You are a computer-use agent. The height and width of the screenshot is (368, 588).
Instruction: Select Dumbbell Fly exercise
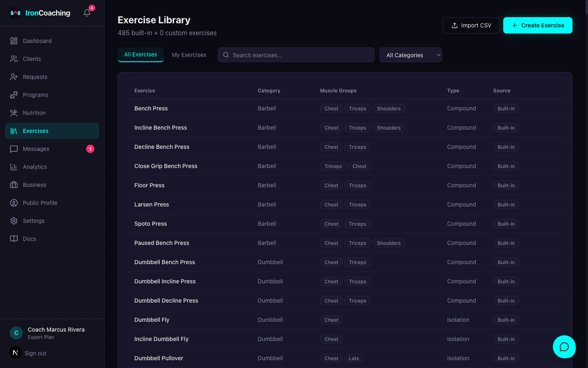pos(152,320)
